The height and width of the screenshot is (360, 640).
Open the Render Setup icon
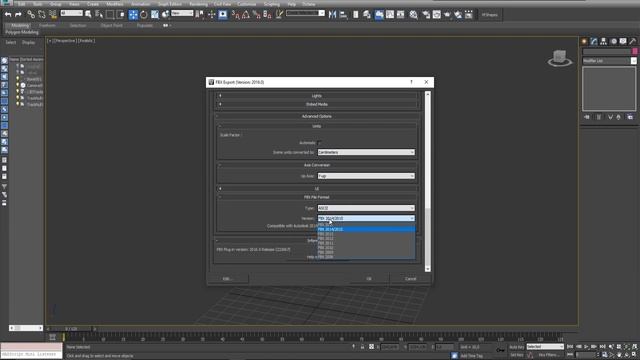(426, 15)
